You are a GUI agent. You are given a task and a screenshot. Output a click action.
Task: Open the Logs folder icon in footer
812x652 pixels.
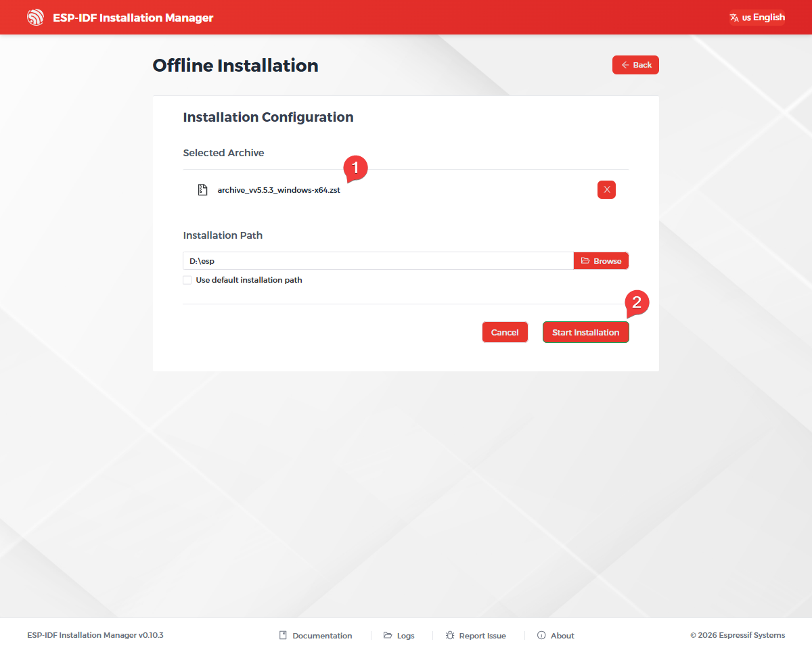pos(388,636)
